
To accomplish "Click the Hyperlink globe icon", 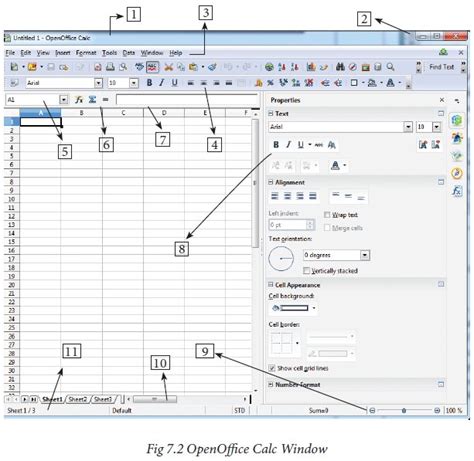I will coord(269,67).
